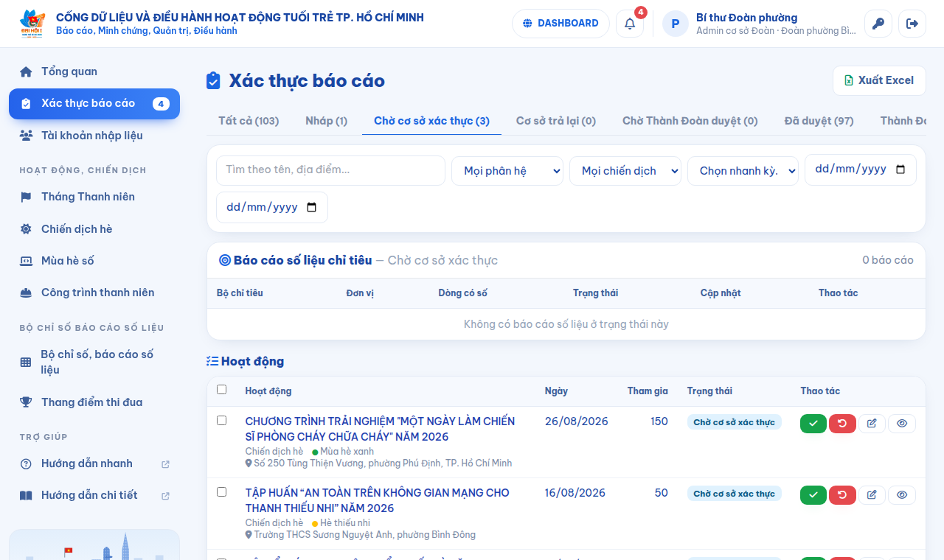
Task: Switch to 'Nháp (1)' tab
Action: (326, 121)
